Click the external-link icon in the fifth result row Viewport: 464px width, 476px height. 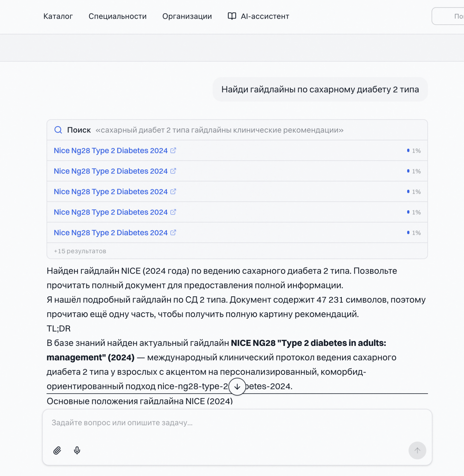click(x=173, y=232)
